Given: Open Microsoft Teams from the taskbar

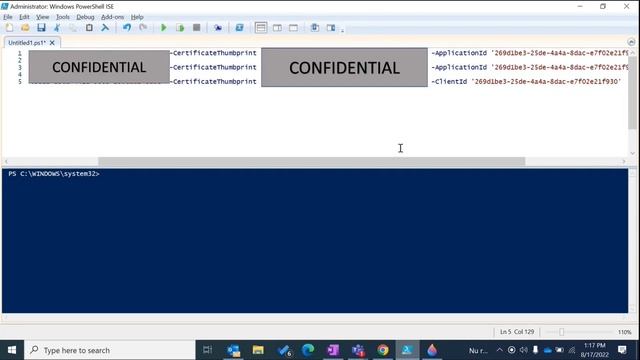Looking at the screenshot, I should pos(358,350).
